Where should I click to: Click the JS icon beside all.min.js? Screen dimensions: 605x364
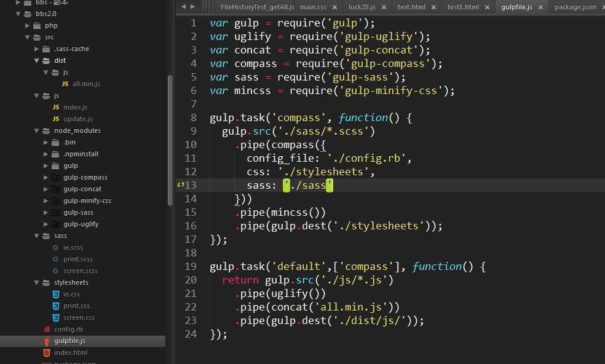click(x=65, y=84)
